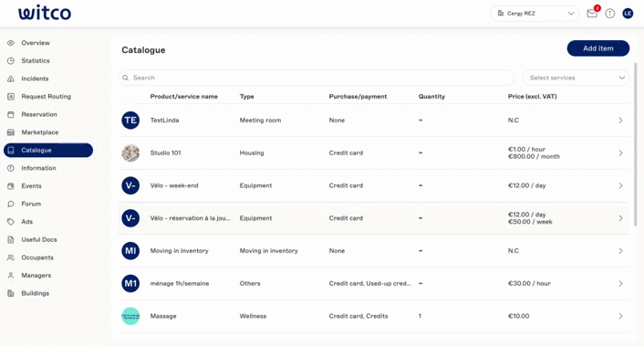Click the search magnifier icon
The width and height of the screenshot is (644, 347).
(x=125, y=78)
